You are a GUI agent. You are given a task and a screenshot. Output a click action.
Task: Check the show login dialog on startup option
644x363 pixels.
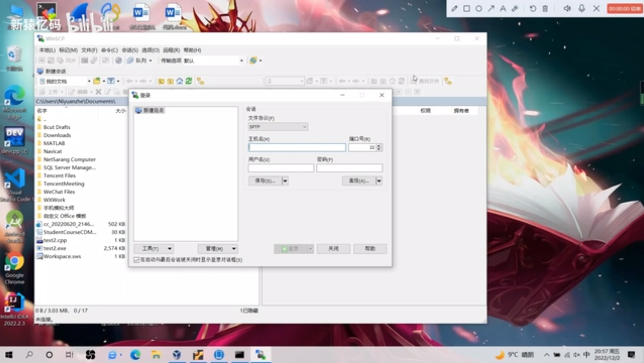click(136, 260)
